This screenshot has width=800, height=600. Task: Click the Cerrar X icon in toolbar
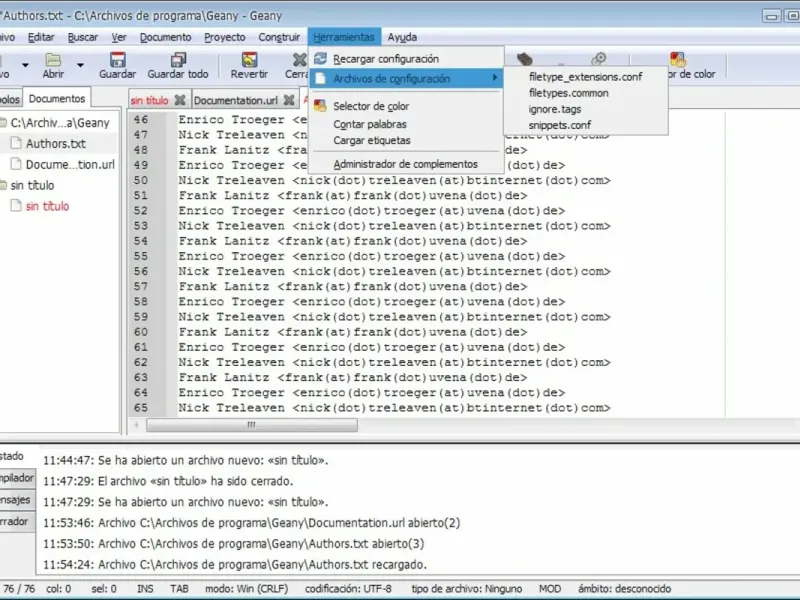pos(299,60)
